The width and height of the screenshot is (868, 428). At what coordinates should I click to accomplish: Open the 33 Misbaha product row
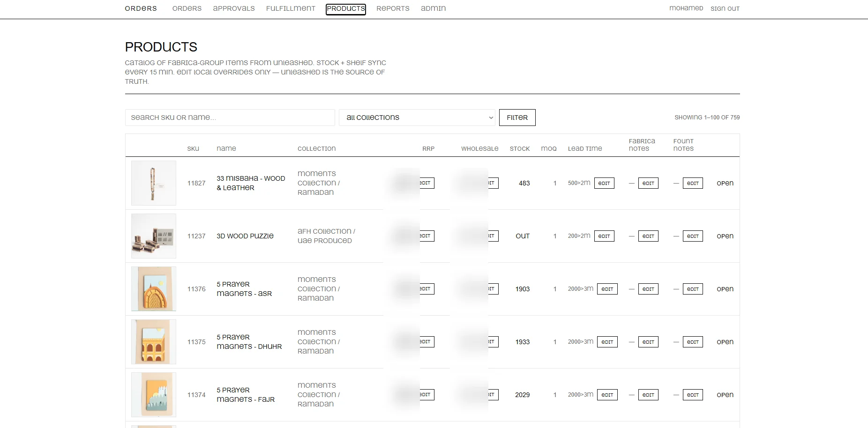pyautogui.click(x=725, y=183)
